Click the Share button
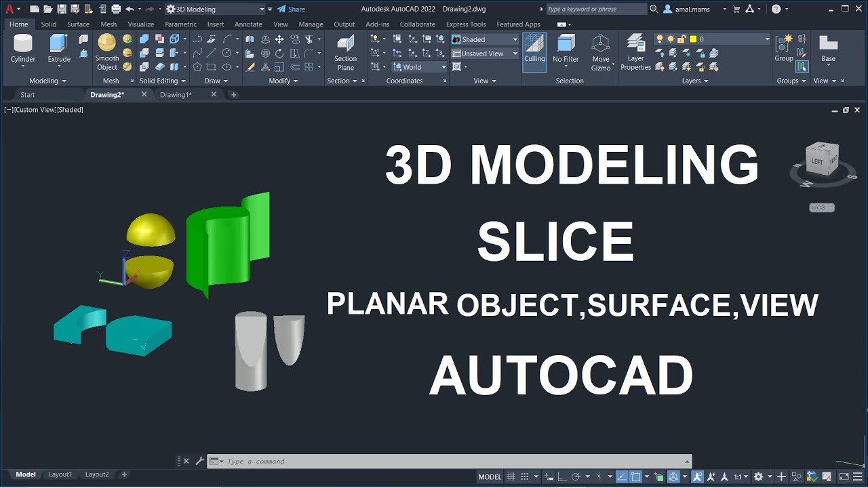The width and height of the screenshot is (868, 488). [292, 9]
